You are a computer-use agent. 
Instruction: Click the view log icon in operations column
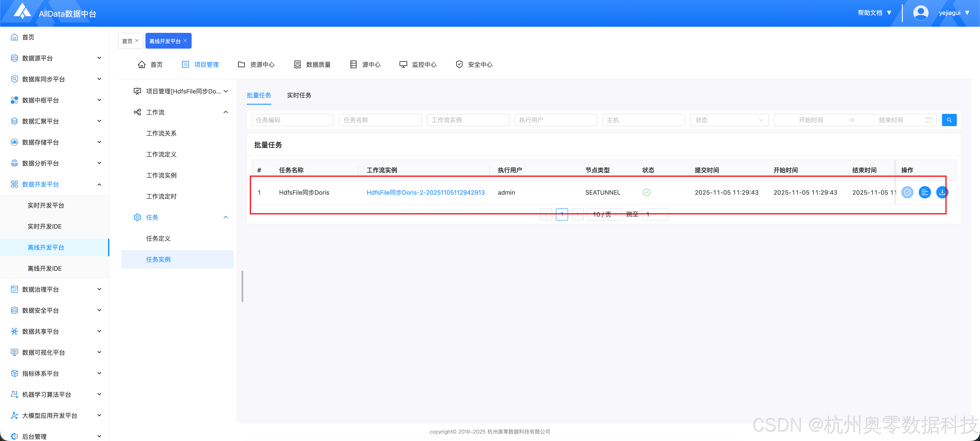click(x=924, y=192)
